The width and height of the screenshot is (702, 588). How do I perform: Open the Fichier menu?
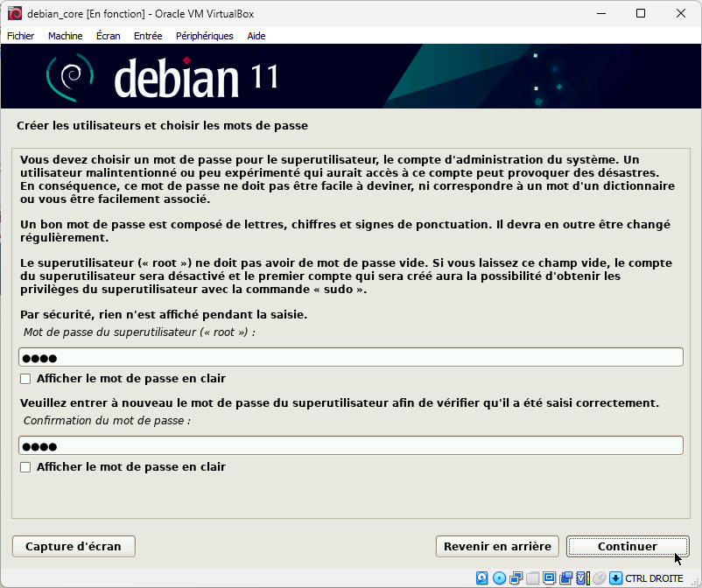coord(21,36)
